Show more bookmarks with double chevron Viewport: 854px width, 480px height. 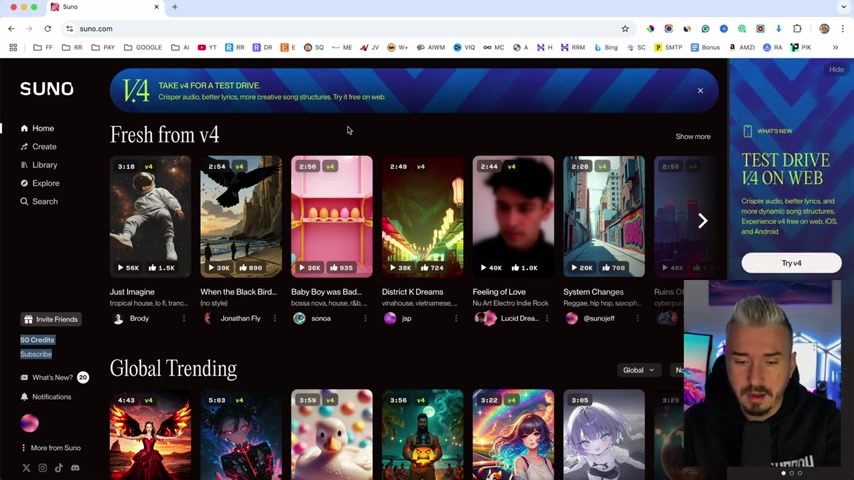(835, 48)
